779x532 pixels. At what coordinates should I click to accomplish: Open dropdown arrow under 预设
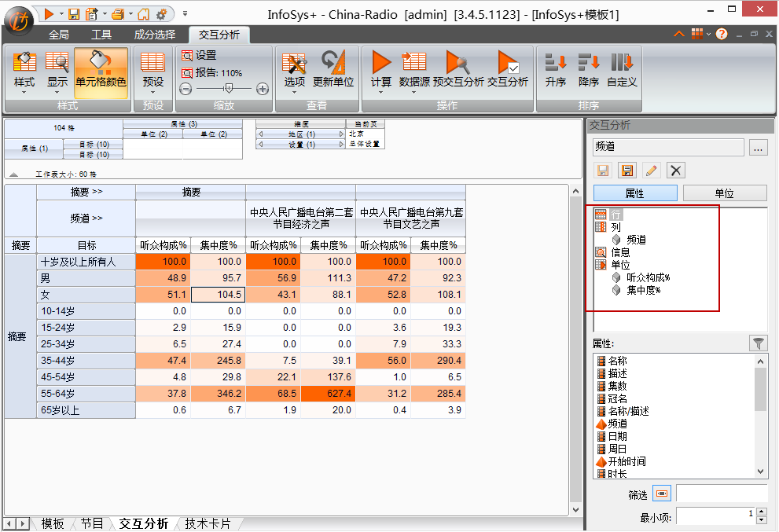152,93
